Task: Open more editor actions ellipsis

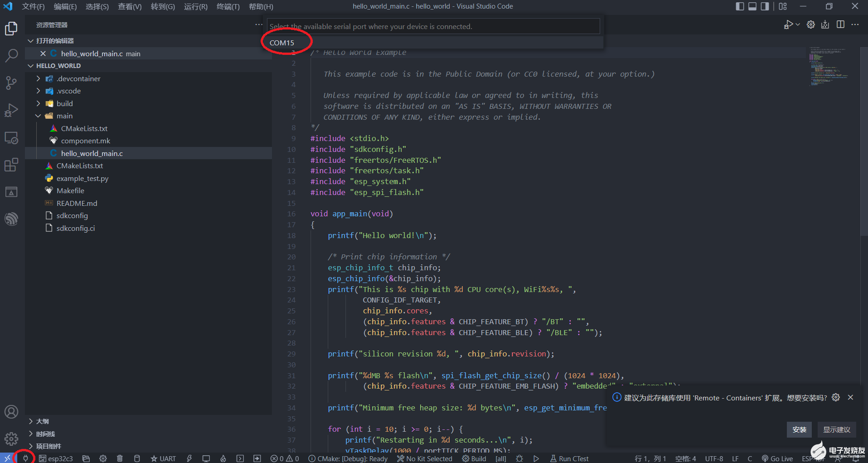Action: [x=855, y=24]
